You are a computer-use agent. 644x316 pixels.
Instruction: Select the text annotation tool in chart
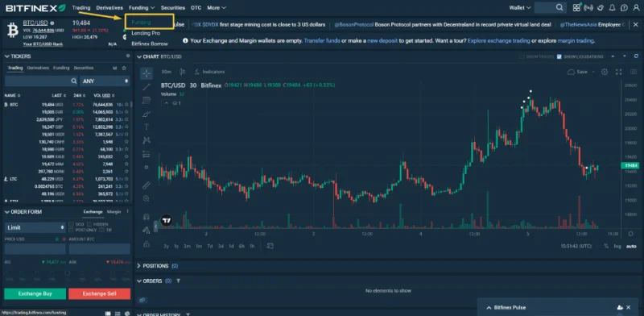point(147,127)
